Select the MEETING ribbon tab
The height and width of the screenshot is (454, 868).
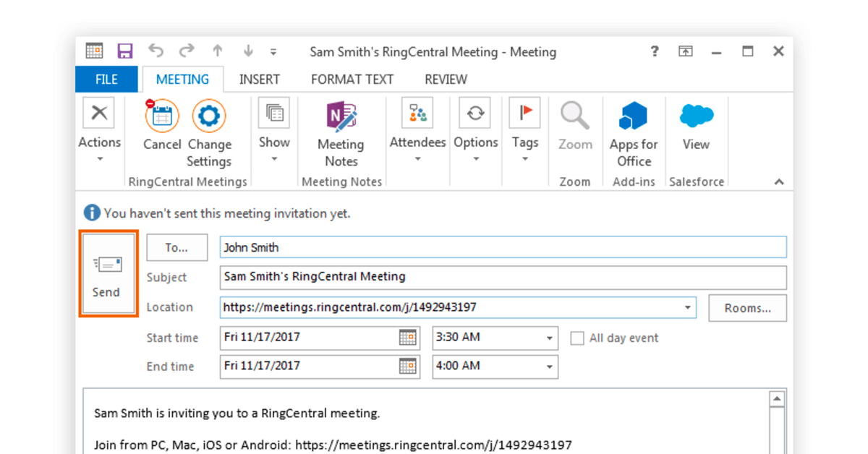182,80
